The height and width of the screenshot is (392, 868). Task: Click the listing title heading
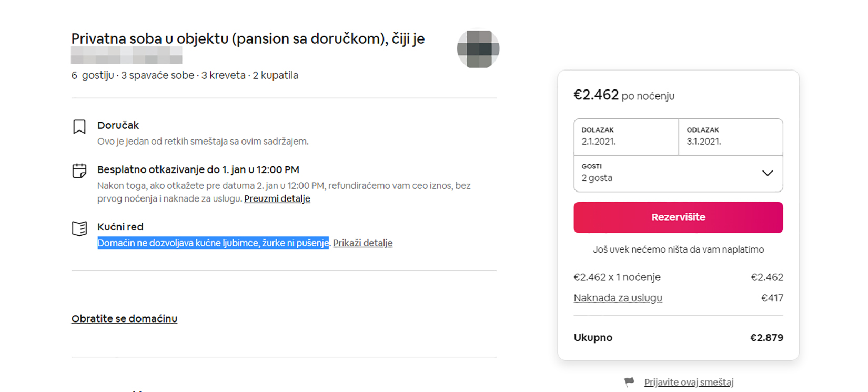point(248,38)
